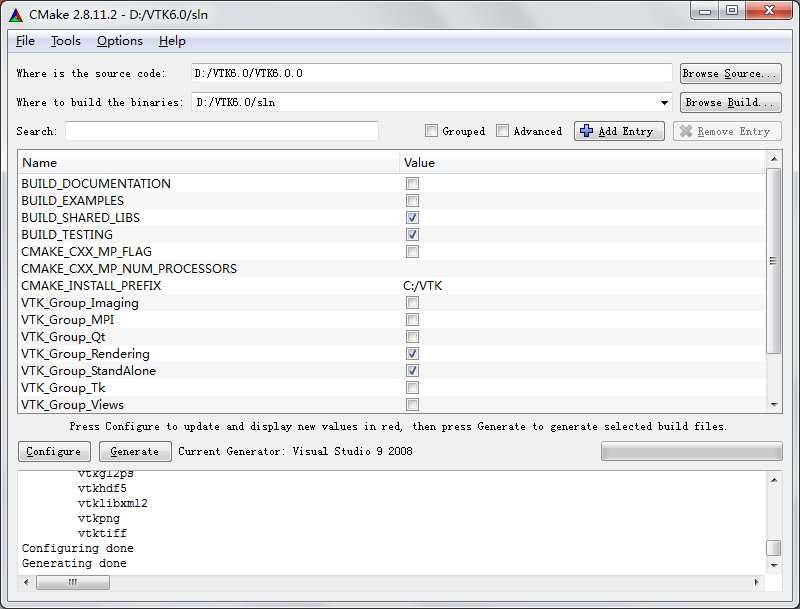Select the CMAKE_INSTALL_PREFIX row name

(x=91, y=286)
